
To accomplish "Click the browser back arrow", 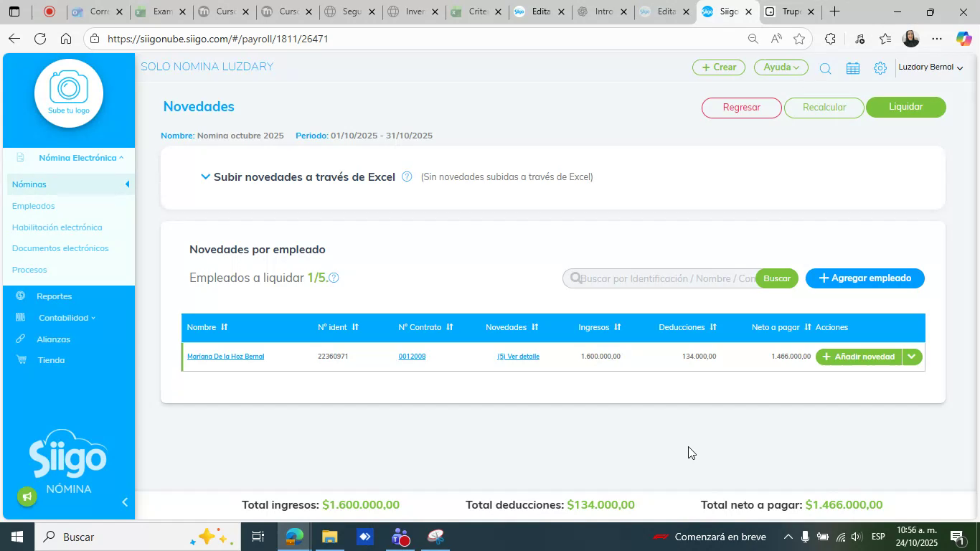I will tap(14, 39).
